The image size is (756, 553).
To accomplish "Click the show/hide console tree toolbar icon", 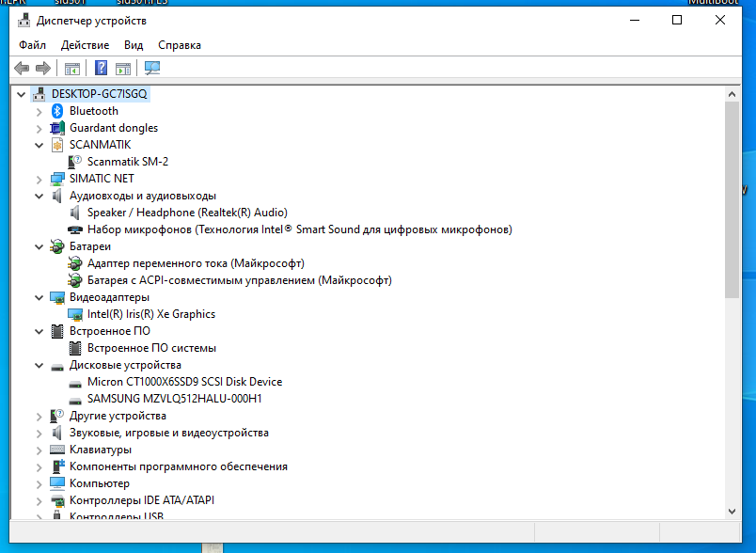I will (x=71, y=68).
